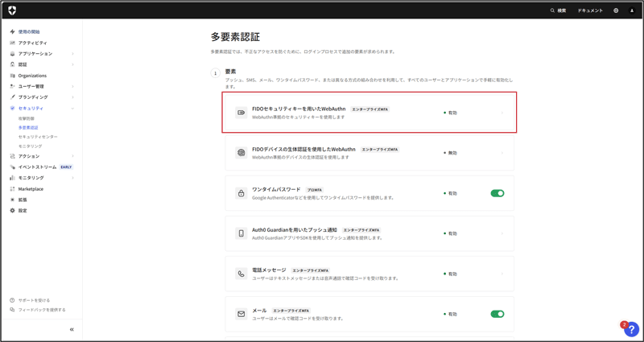644x342 pixels.
Task: Open Organizations in the sidebar
Action: (32, 76)
